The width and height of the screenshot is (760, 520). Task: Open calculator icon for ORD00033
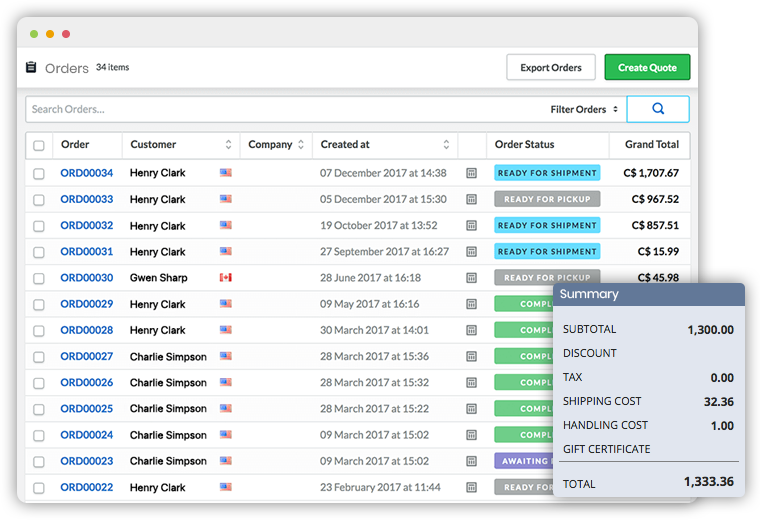471,199
